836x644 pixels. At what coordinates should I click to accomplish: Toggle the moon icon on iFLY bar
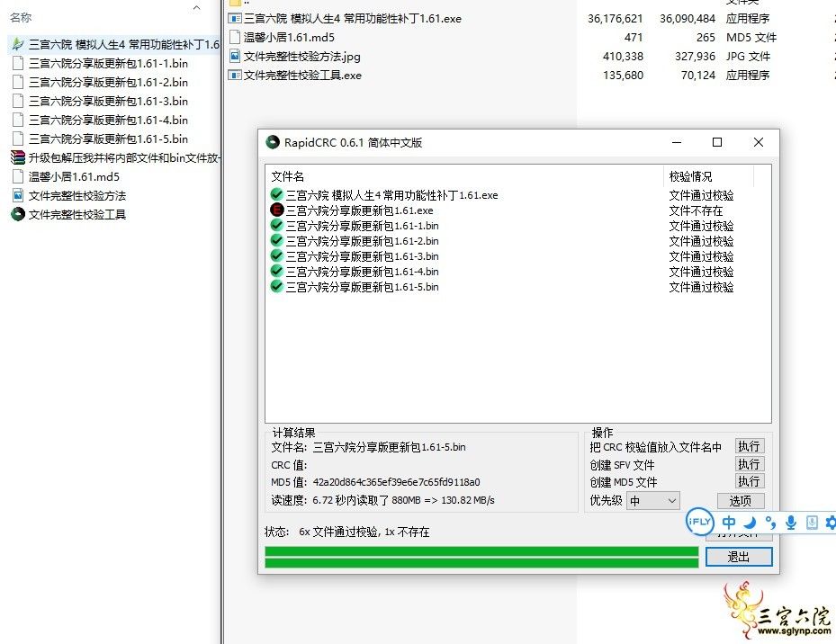coord(751,523)
